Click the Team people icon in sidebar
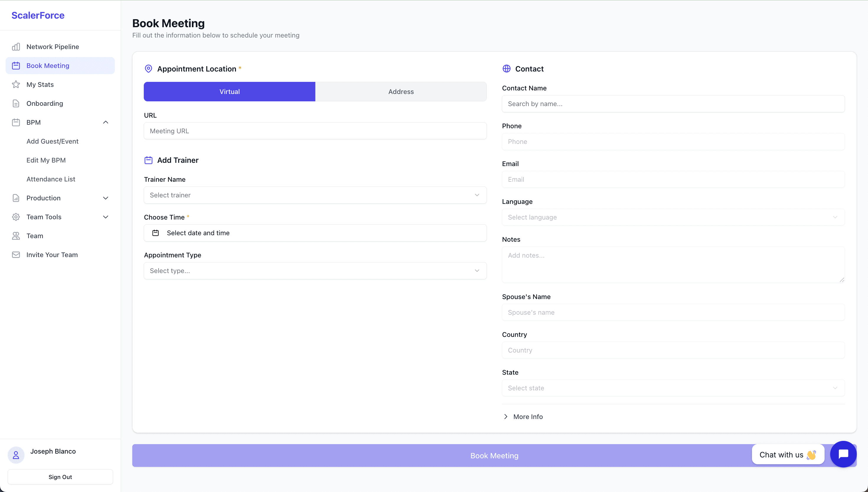This screenshot has height=492, width=868. point(16,236)
